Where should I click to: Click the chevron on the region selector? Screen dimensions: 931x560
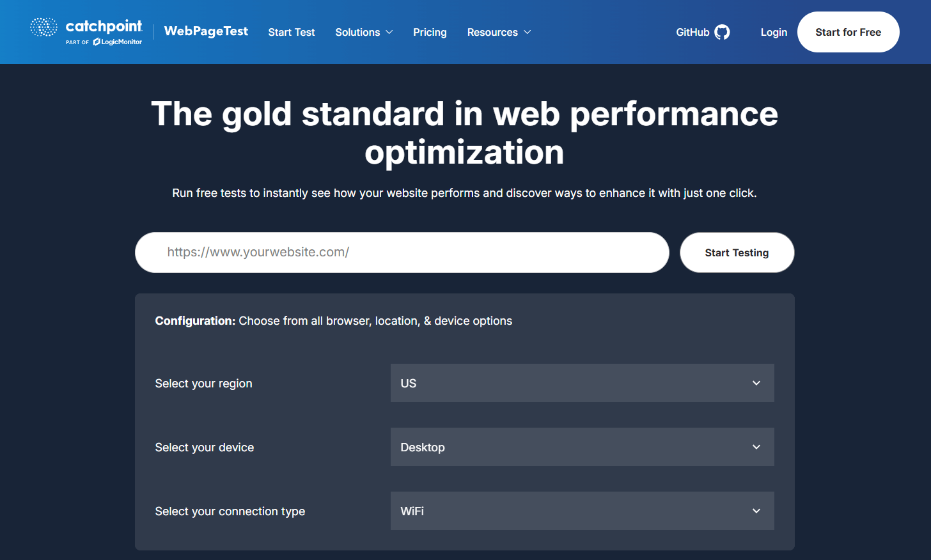(x=756, y=383)
